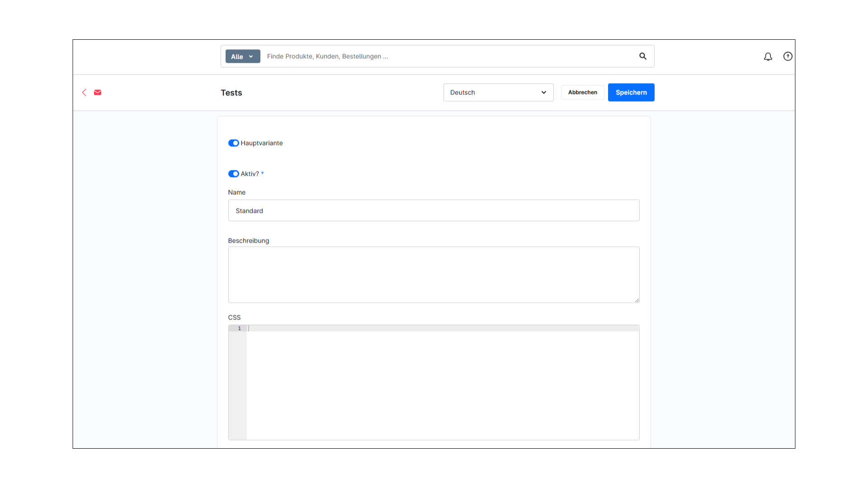The height and width of the screenshot is (488, 868).
Task: Navigate back with the left chevron arrow
Action: pyautogui.click(x=84, y=92)
